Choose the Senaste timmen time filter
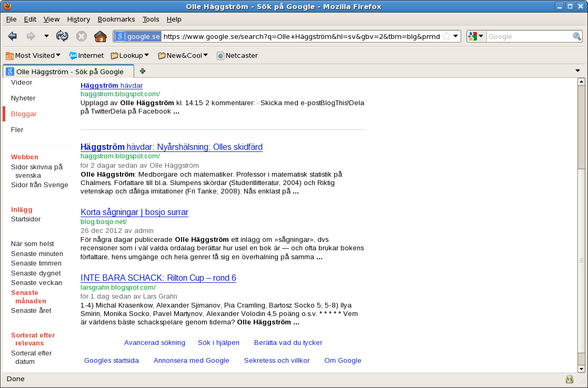Viewport: 588px width, 388px height. [36, 263]
